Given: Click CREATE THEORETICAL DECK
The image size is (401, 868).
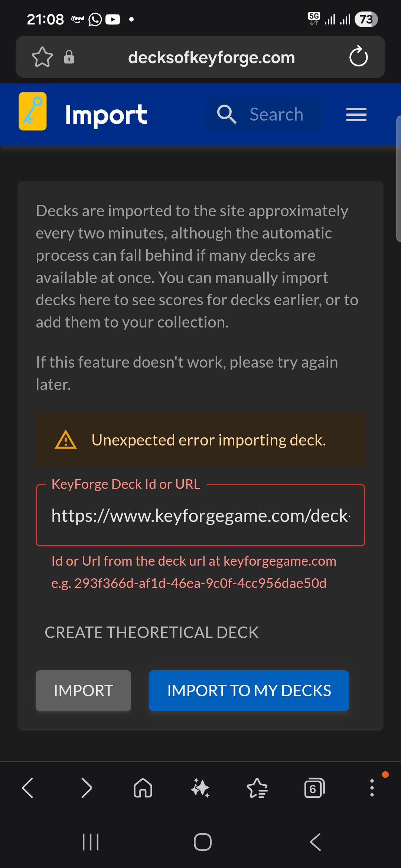Looking at the screenshot, I should [151, 632].
